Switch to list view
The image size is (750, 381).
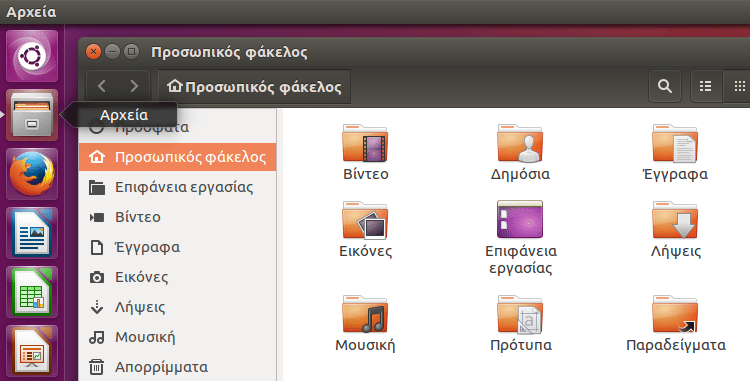706,86
